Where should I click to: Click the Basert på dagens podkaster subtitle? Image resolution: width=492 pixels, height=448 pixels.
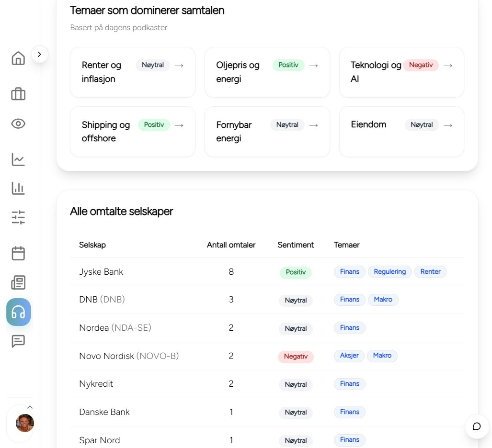click(119, 28)
